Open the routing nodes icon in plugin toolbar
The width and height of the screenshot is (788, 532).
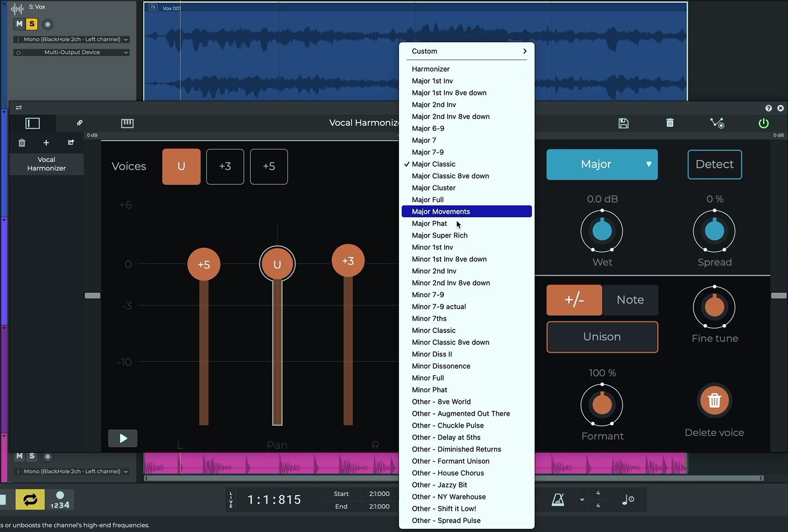pos(717,123)
